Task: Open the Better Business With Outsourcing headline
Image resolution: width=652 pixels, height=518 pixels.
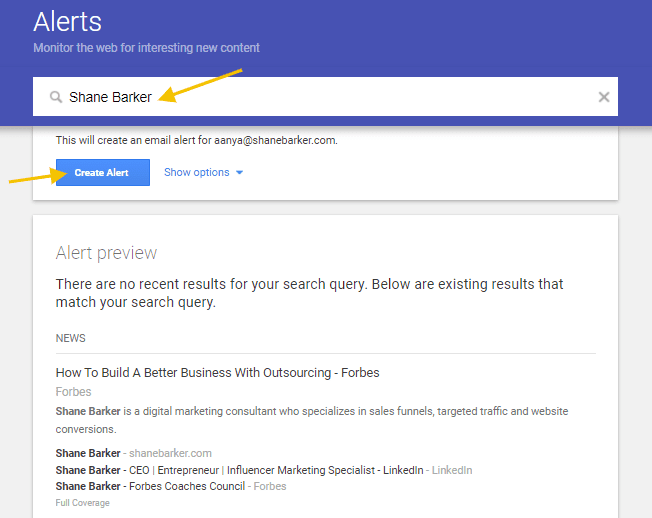Action: coord(217,373)
